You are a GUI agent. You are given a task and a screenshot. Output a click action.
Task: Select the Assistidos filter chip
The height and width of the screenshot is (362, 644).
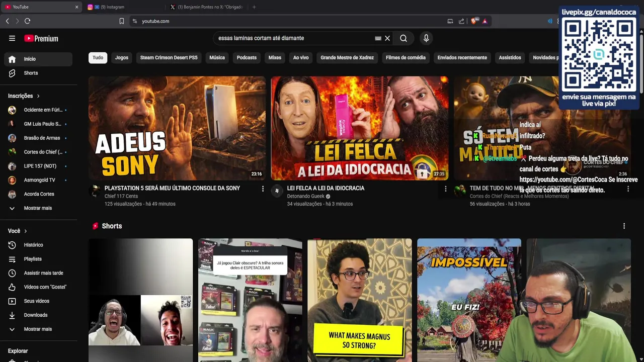[x=510, y=58]
